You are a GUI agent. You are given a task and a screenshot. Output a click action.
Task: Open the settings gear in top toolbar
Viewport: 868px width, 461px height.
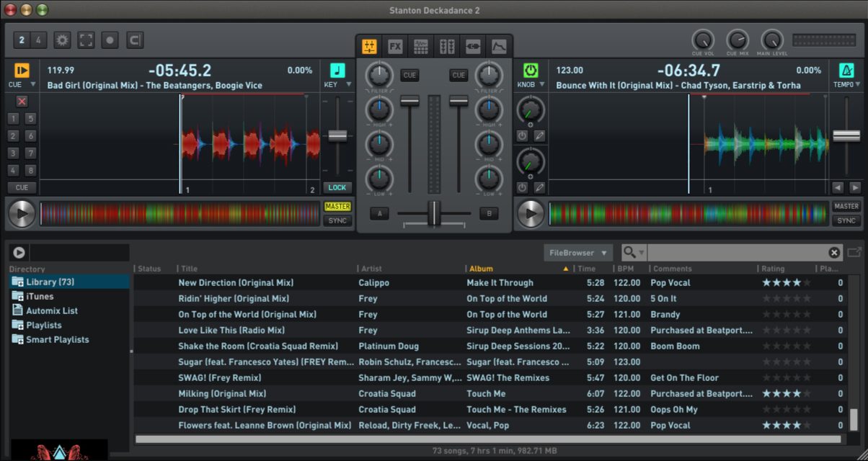coord(63,40)
